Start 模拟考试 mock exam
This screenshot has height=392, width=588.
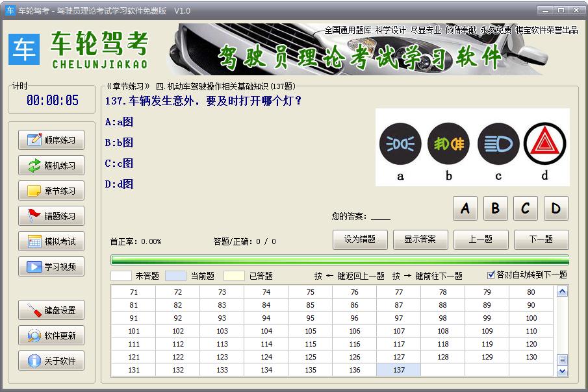[x=51, y=241]
